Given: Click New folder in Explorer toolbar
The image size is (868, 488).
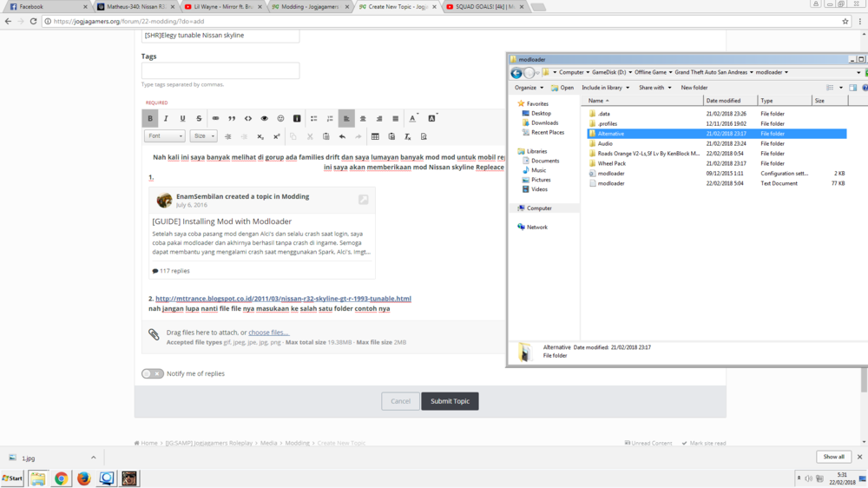Looking at the screenshot, I should coord(694,88).
